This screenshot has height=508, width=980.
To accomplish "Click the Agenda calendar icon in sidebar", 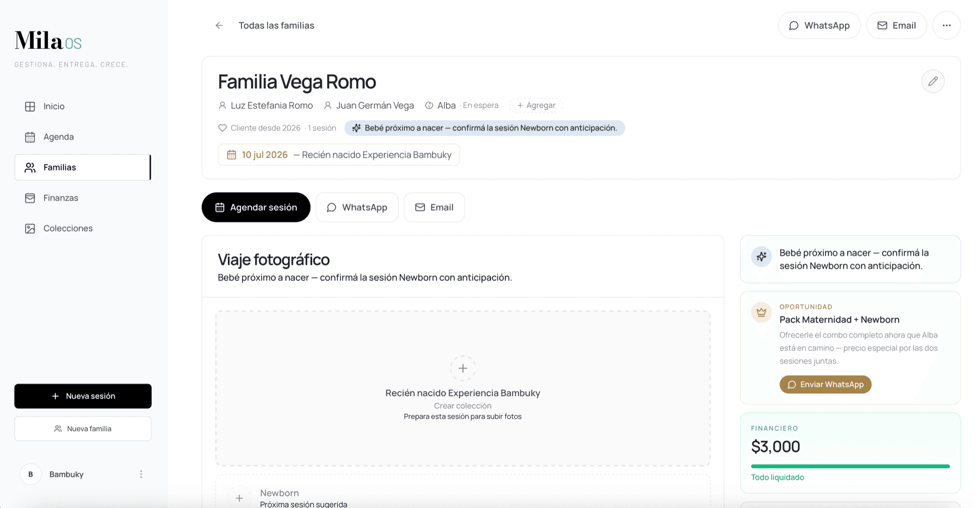I will pos(30,137).
